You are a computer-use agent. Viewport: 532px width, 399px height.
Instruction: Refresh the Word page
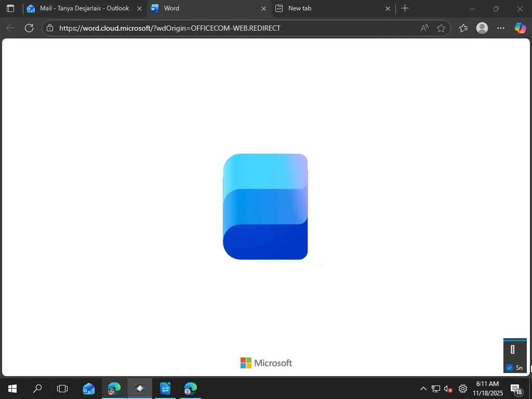[29, 28]
